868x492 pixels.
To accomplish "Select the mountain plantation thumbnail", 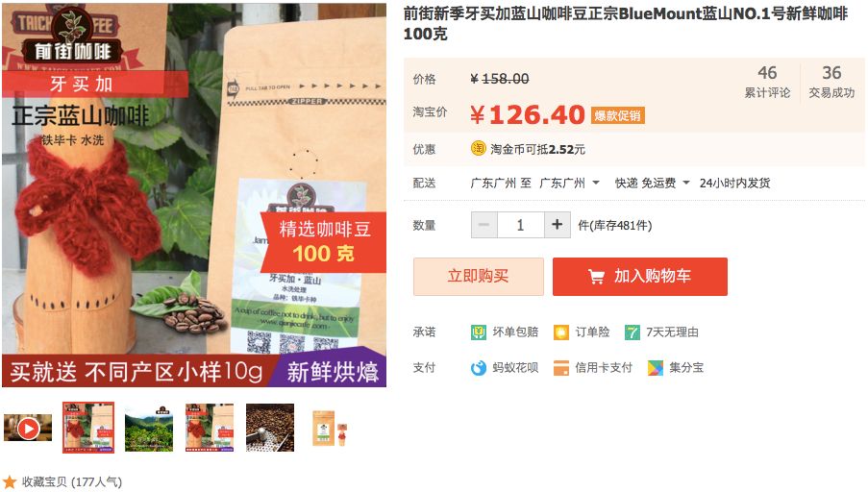I will coord(149,428).
